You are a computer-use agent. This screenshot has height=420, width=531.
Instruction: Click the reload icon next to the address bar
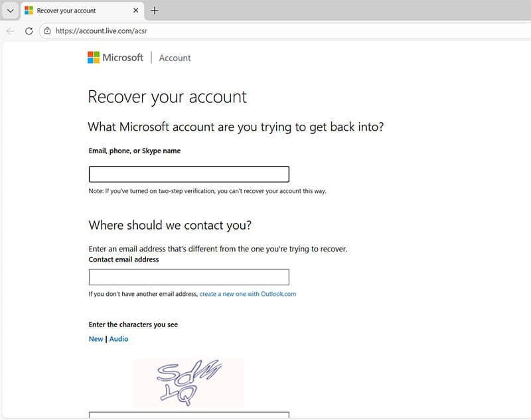27,31
